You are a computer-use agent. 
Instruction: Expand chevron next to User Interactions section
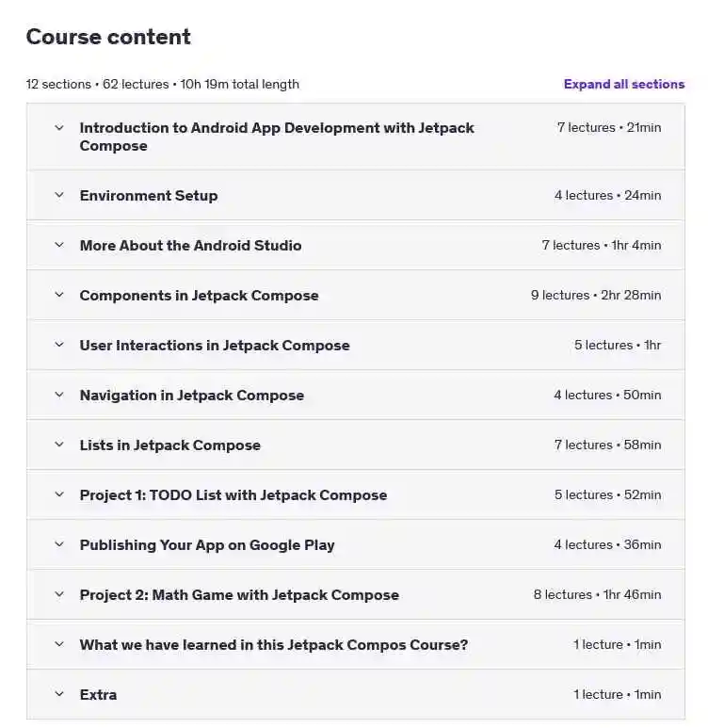point(59,345)
